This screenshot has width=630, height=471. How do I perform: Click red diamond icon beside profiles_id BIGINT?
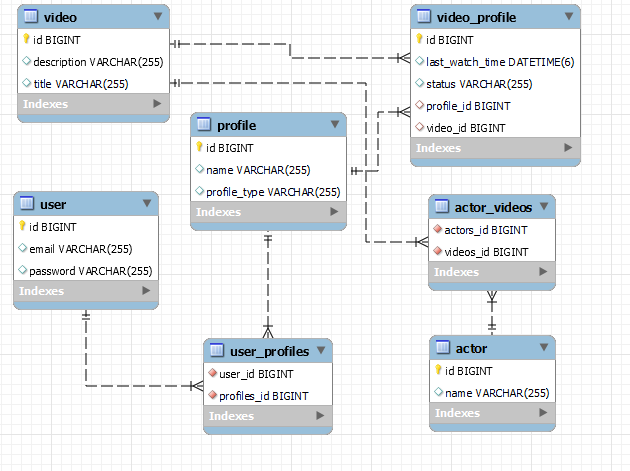[213, 395]
